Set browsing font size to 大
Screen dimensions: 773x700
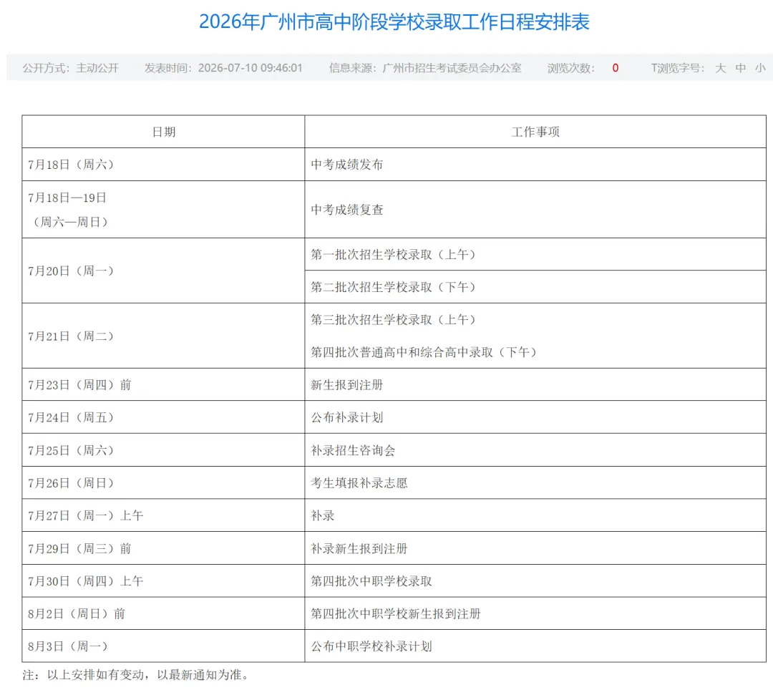click(720, 68)
